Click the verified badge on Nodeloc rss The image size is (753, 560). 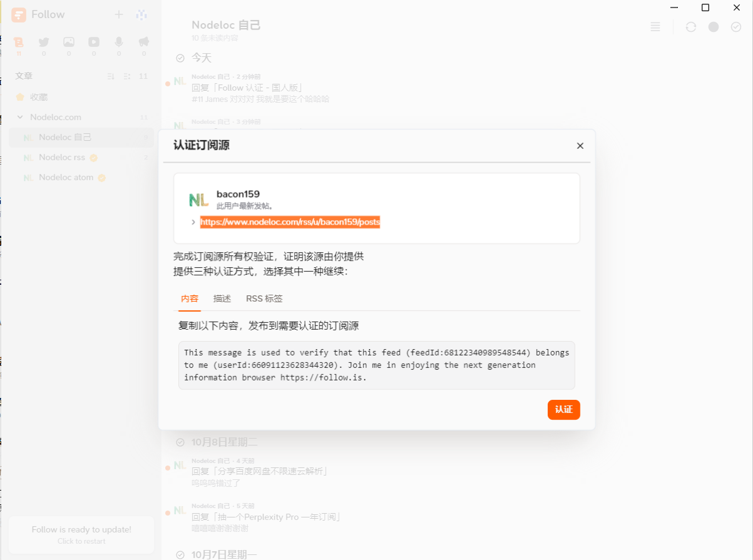pyautogui.click(x=93, y=158)
